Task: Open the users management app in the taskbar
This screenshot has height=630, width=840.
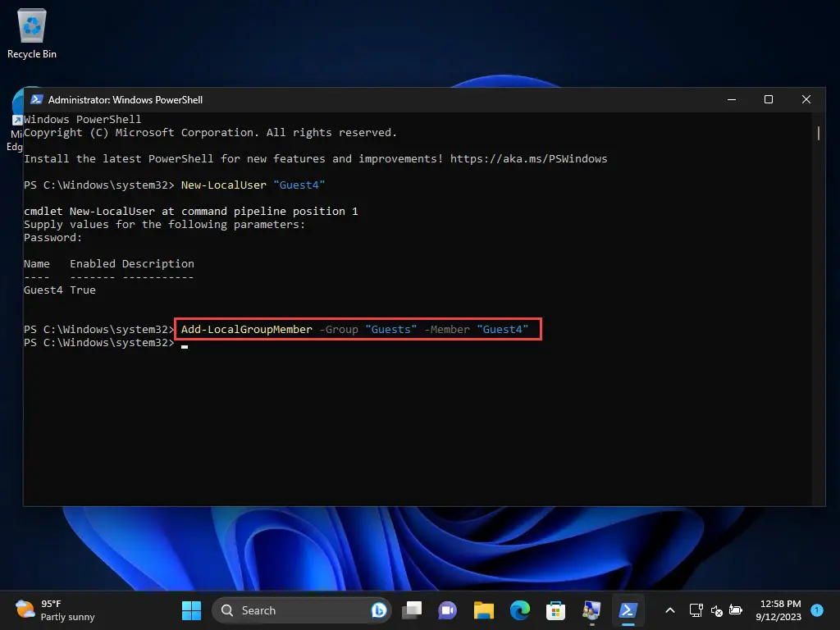Action: click(x=591, y=610)
